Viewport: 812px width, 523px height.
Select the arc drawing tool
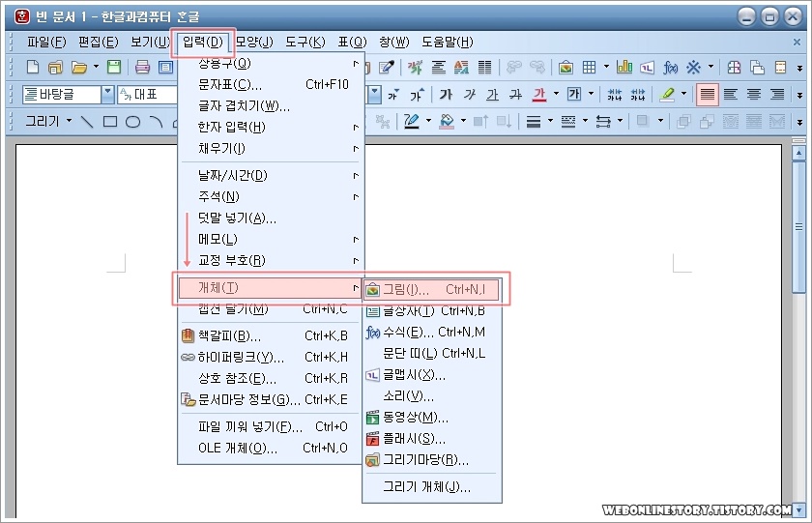[x=156, y=122]
